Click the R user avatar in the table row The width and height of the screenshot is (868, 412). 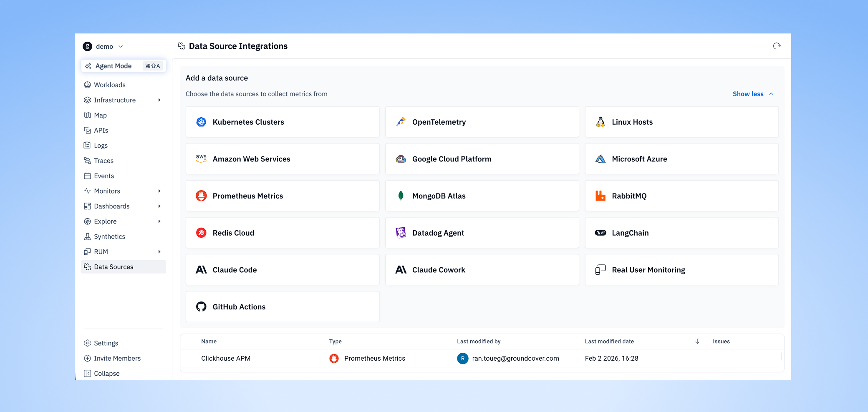click(462, 358)
